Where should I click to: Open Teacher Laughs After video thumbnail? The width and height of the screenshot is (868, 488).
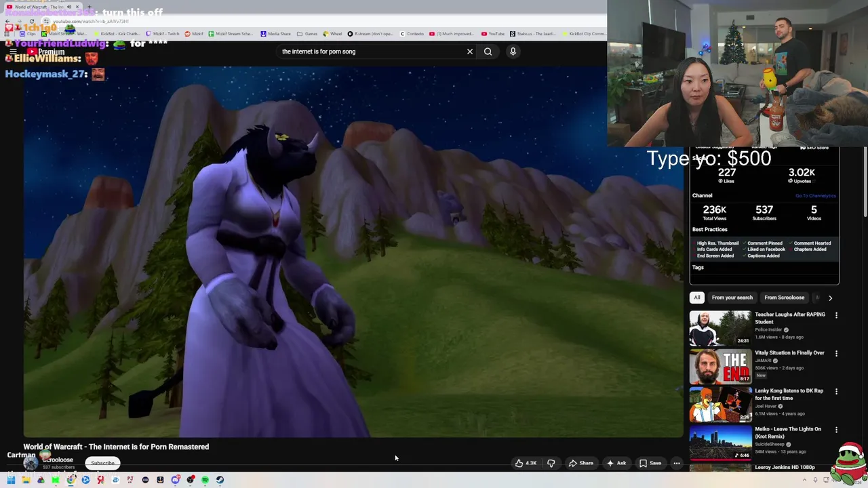point(720,328)
